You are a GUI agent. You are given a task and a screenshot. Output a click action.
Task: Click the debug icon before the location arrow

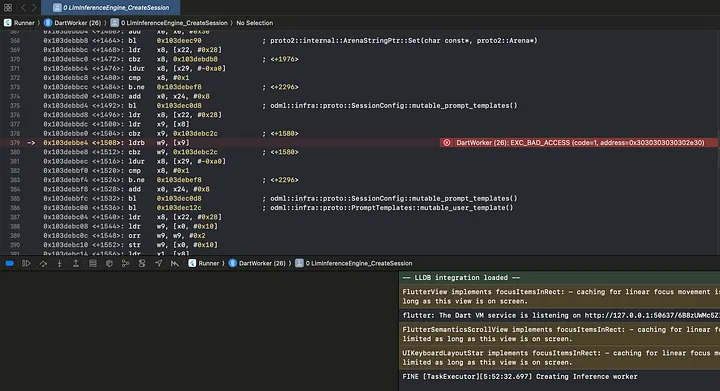(142, 263)
